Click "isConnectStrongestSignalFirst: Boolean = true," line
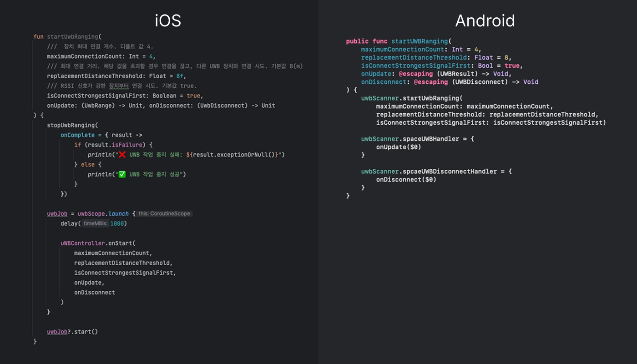637x364 pixels. coord(125,96)
